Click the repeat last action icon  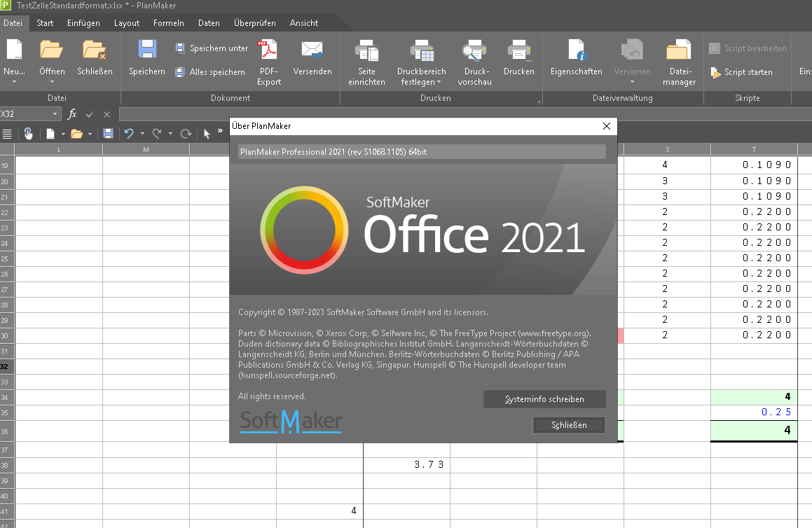pyautogui.click(x=186, y=134)
